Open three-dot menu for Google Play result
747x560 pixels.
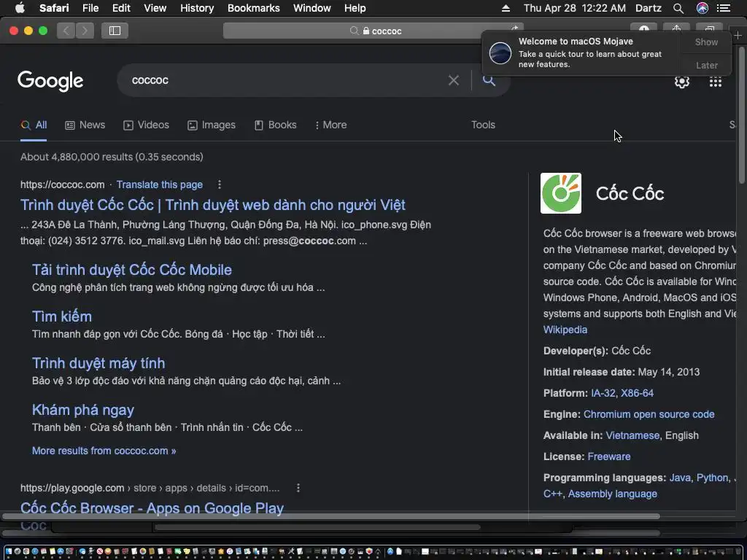(298, 488)
